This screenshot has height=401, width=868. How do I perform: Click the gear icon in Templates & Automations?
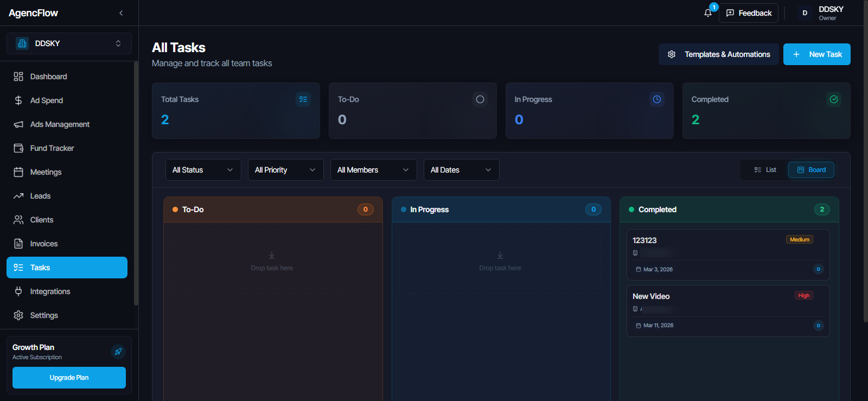(672, 54)
